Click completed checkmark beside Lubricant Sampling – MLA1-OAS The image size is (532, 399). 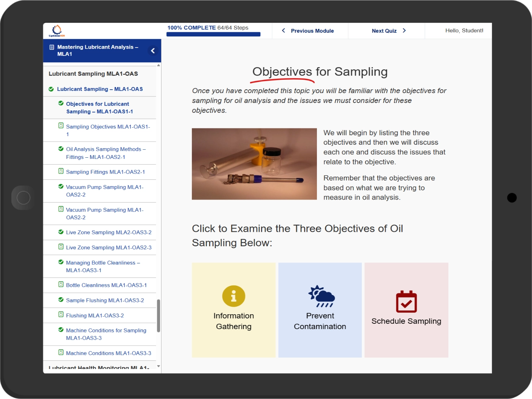(x=51, y=89)
